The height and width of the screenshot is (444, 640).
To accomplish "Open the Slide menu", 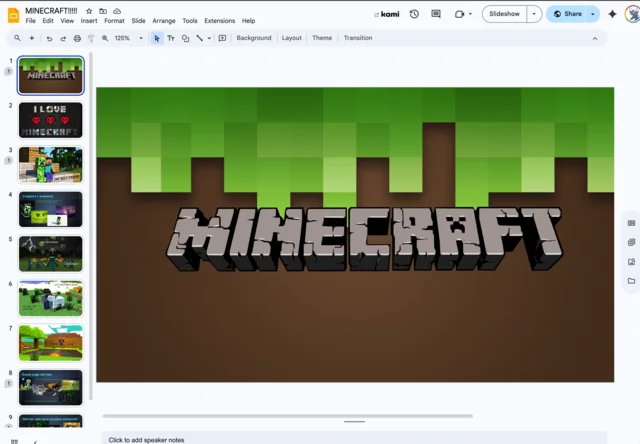I will [x=138, y=21].
